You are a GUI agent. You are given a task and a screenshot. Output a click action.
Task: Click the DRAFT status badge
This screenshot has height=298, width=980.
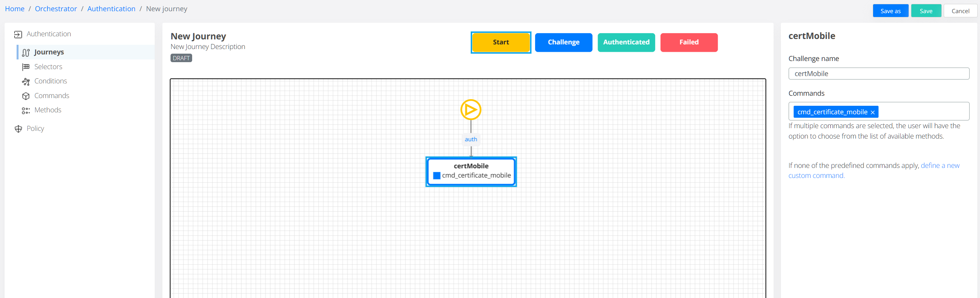(x=181, y=58)
